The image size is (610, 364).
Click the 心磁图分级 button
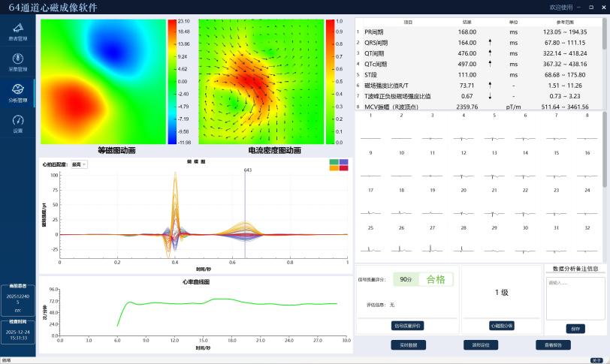pos(502,326)
